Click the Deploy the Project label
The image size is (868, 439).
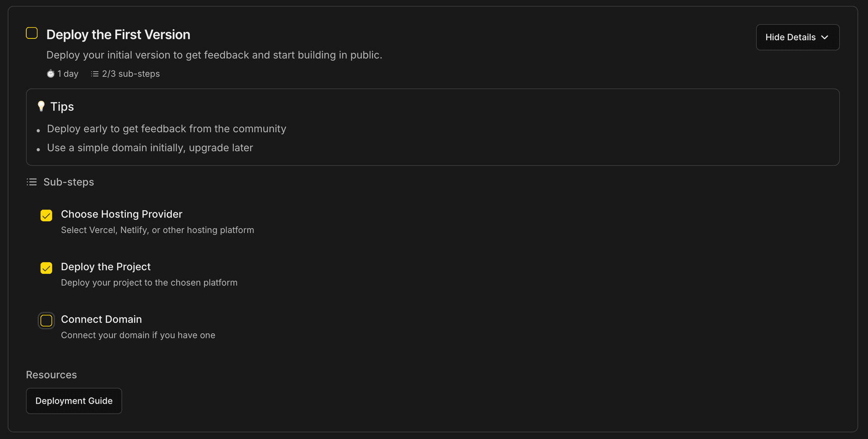click(106, 267)
